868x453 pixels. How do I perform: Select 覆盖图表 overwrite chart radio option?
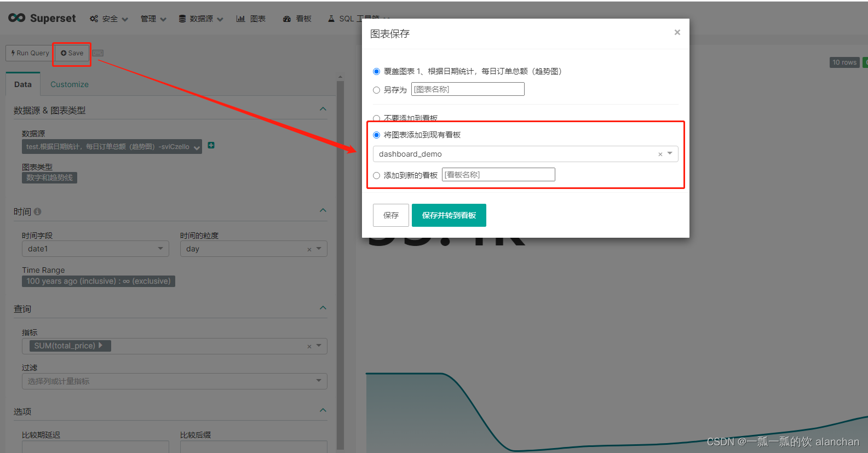376,71
